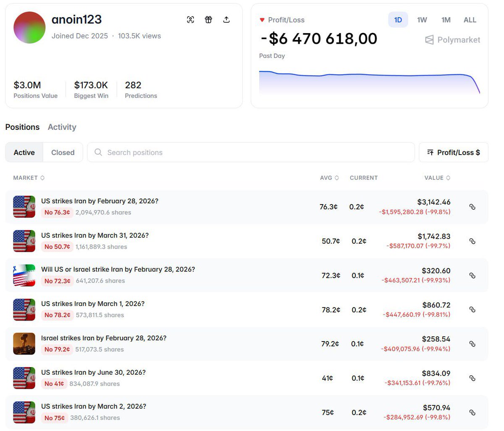Open the Closed positions tab
Screen dimensions: 504x431
[x=63, y=152]
